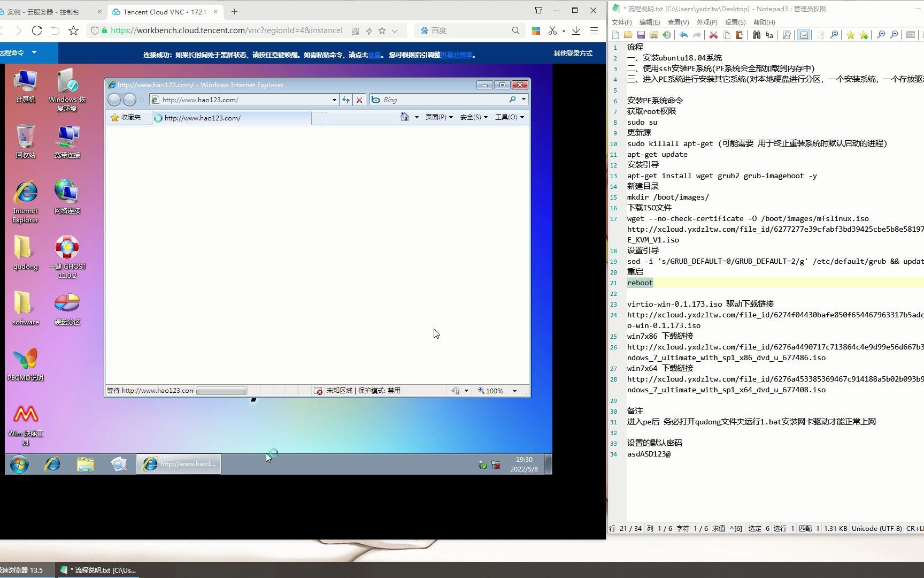Click zoom in magnifier in Notepad3 toolbar
Screen dimensions: 924x578
(881, 35)
